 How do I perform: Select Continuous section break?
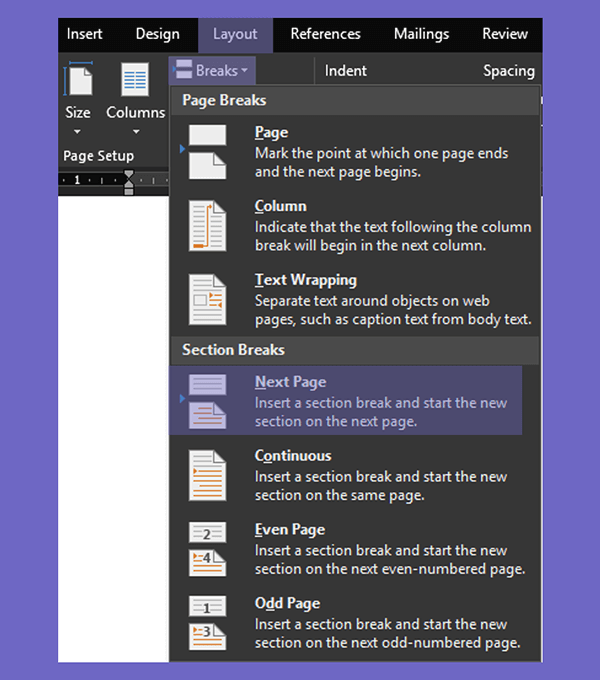355,475
